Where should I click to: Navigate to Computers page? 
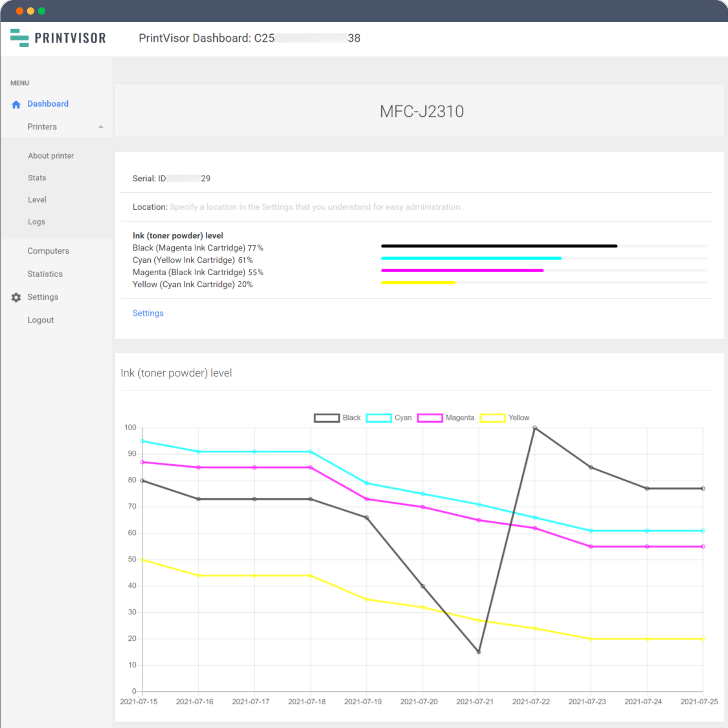tap(48, 251)
